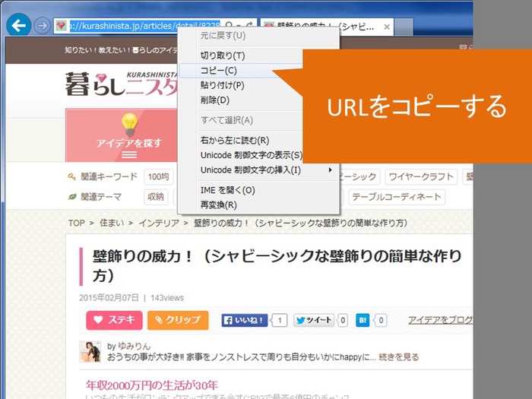Viewport: 532px width, 399px height.
Task: Choose 右から左に読む(R) menu entry
Action: (x=234, y=140)
